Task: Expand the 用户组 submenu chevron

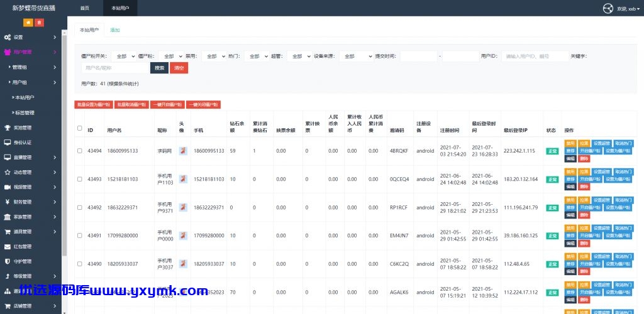Action: pyautogui.click(x=55, y=82)
